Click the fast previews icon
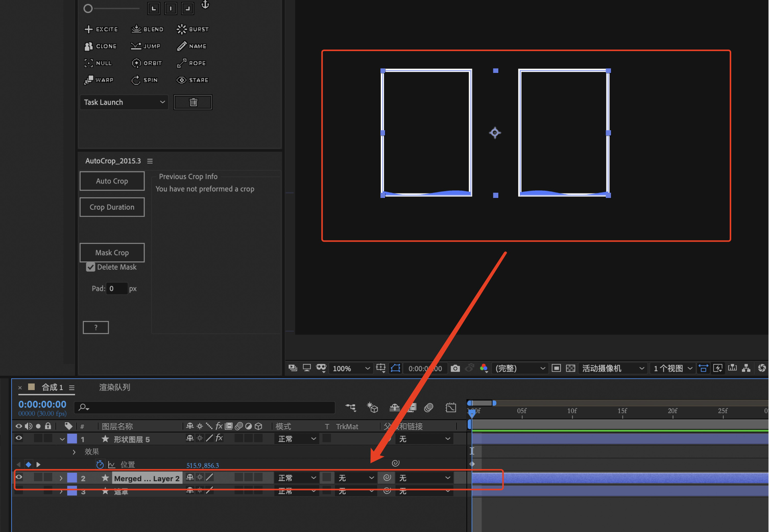 (x=717, y=368)
